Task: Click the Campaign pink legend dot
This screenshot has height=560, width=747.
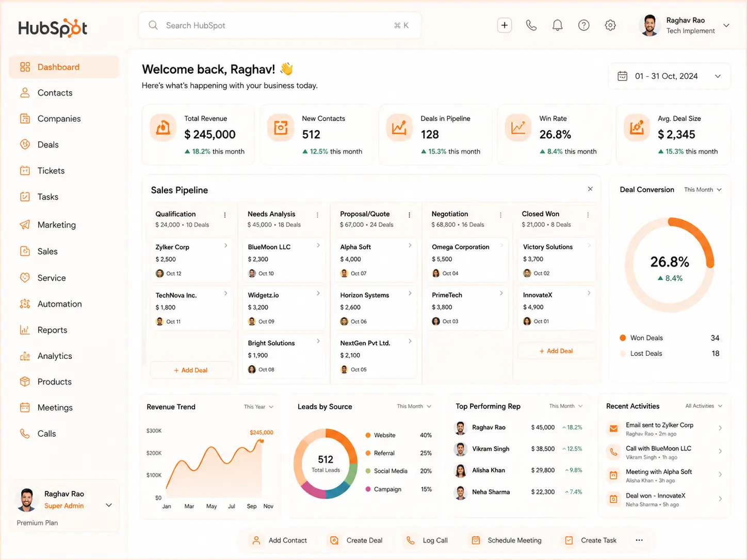Action: [368, 489]
